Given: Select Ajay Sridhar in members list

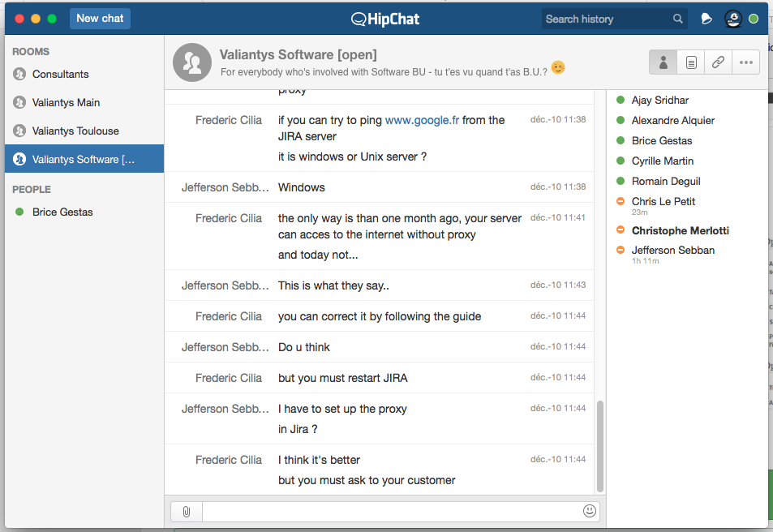Looking at the screenshot, I should tap(660, 100).
